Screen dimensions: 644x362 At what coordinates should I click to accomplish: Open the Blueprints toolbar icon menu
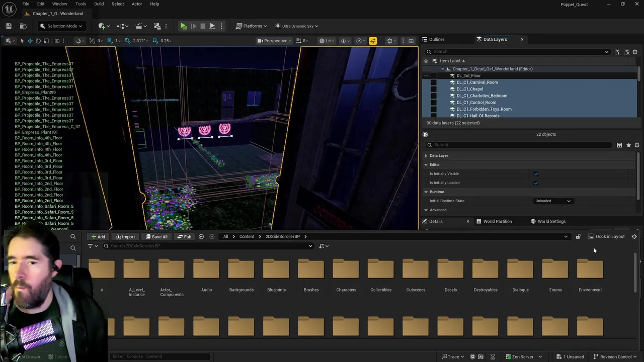tap(122, 26)
